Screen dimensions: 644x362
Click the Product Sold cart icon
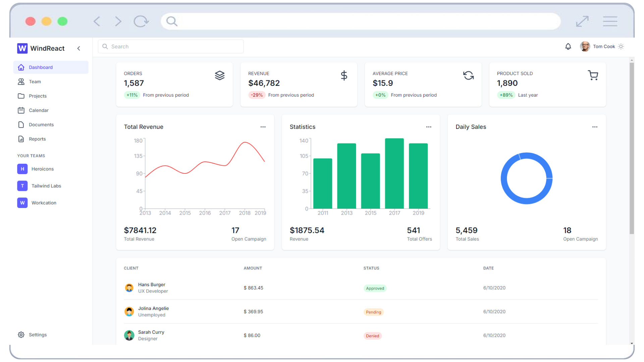tap(593, 75)
